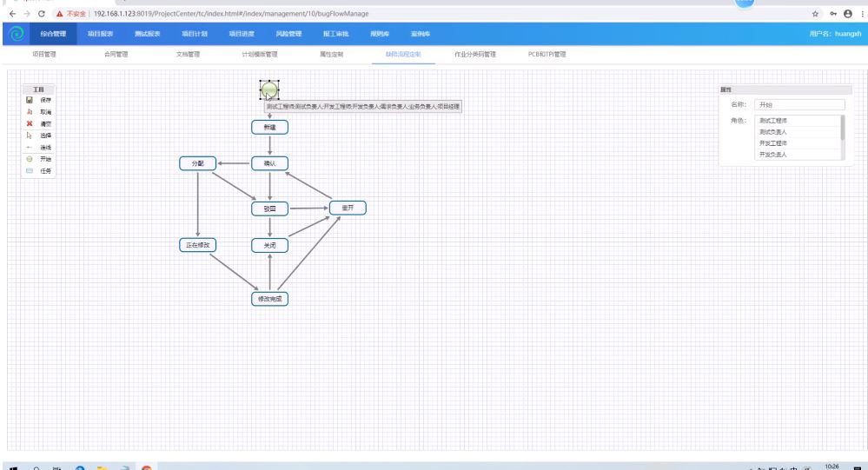Screen dimensions: 868x470
Task: Click the green start circle on canvas
Action: [269, 89]
